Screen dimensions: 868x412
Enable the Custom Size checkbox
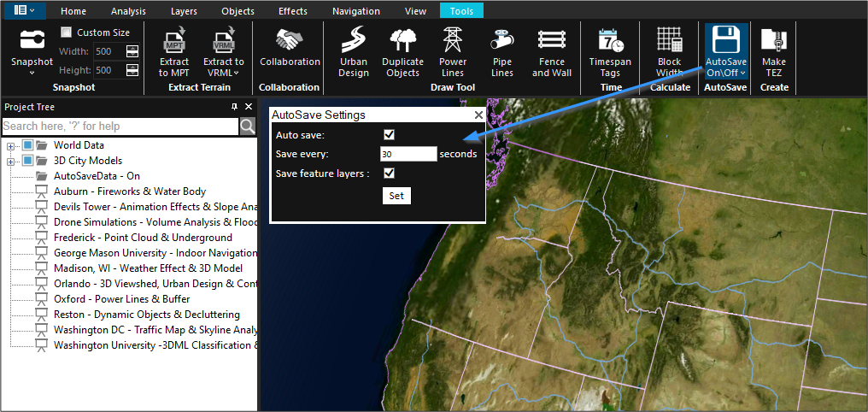point(67,32)
